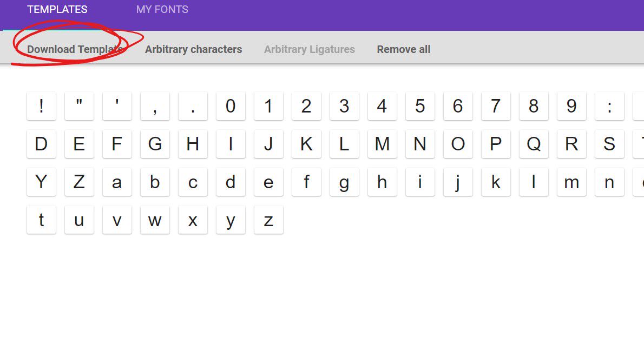This screenshot has height=344, width=644.
Task: Select the uppercase N tile
Action: click(420, 144)
